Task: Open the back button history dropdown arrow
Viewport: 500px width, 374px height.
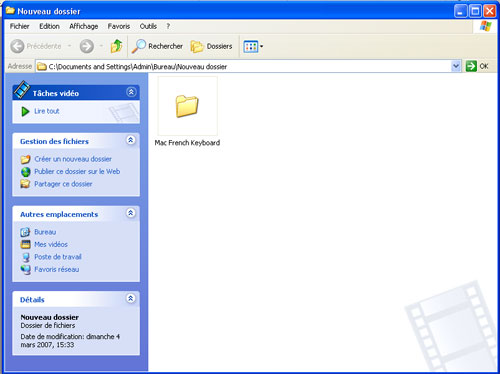Action: click(70, 46)
